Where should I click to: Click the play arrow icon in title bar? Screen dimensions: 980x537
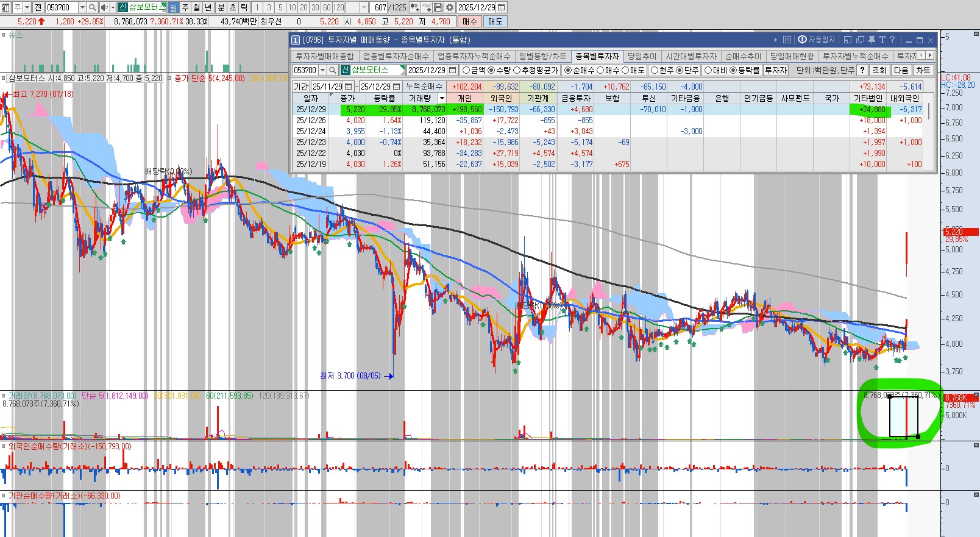tap(776, 40)
